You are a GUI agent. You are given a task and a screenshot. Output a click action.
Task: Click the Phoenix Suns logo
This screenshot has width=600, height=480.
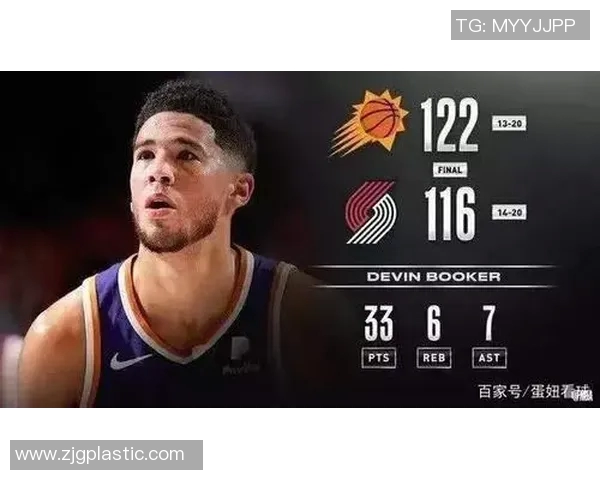369,123
